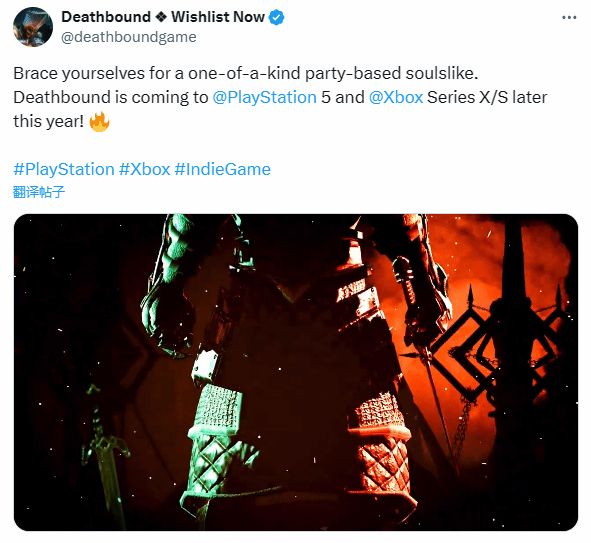Image resolution: width=591 pixels, height=543 pixels.
Task: Open the Deathbound display name link
Action: [106, 17]
